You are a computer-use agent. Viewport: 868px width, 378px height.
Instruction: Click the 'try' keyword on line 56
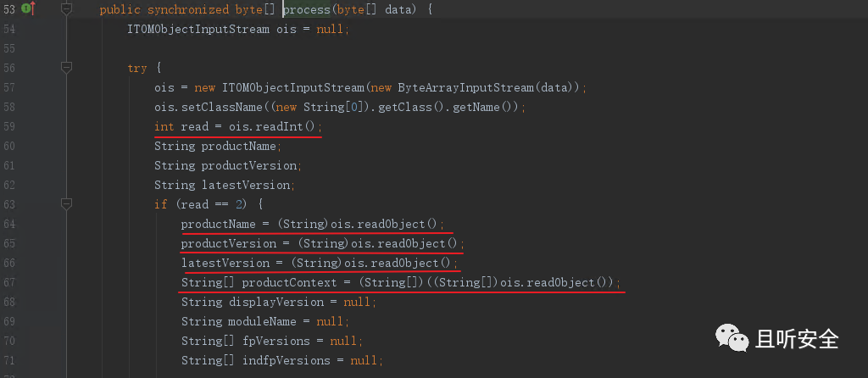(x=137, y=68)
